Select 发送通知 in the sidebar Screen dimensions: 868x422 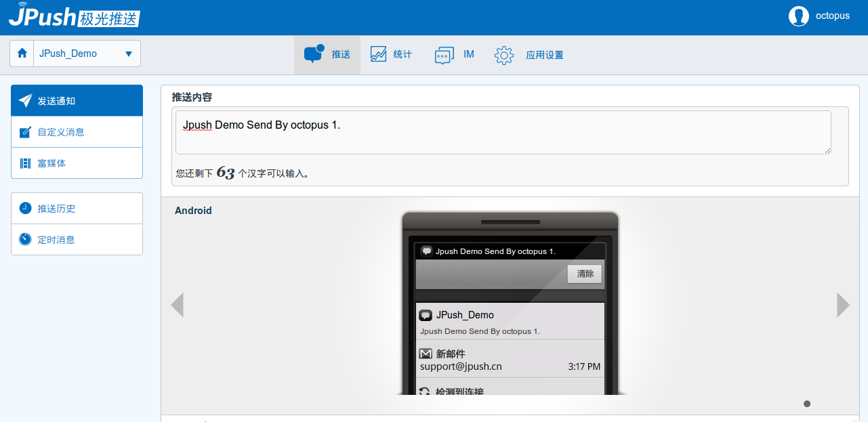click(77, 101)
